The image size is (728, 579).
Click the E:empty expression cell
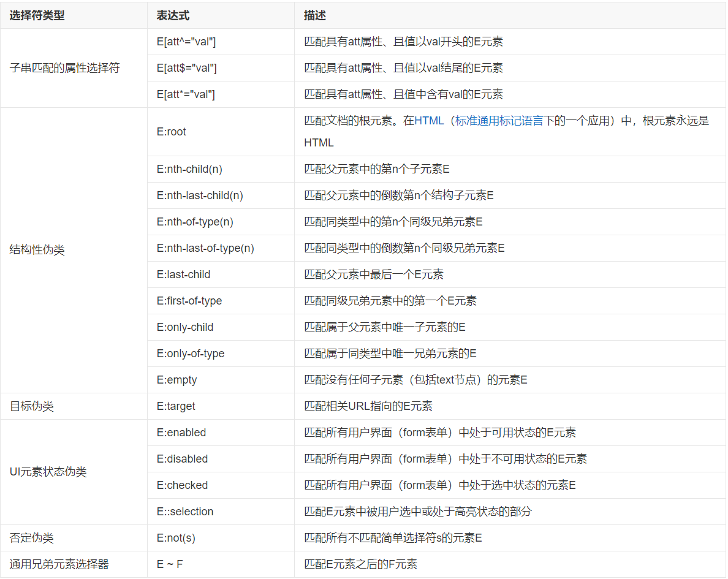(177, 380)
